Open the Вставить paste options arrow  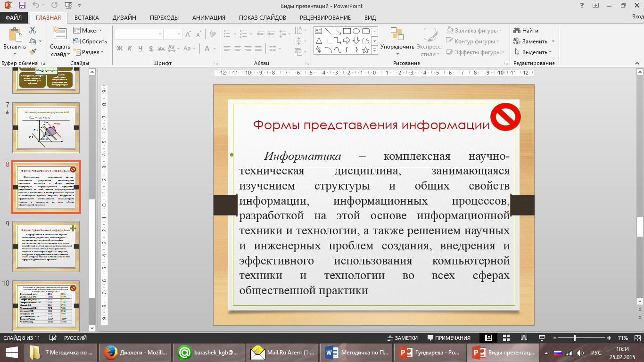15,54
